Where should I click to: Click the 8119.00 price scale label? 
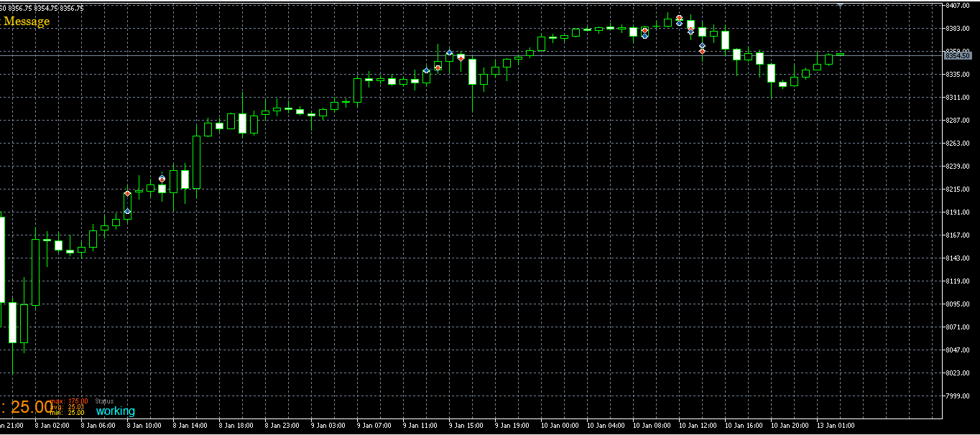pos(958,281)
